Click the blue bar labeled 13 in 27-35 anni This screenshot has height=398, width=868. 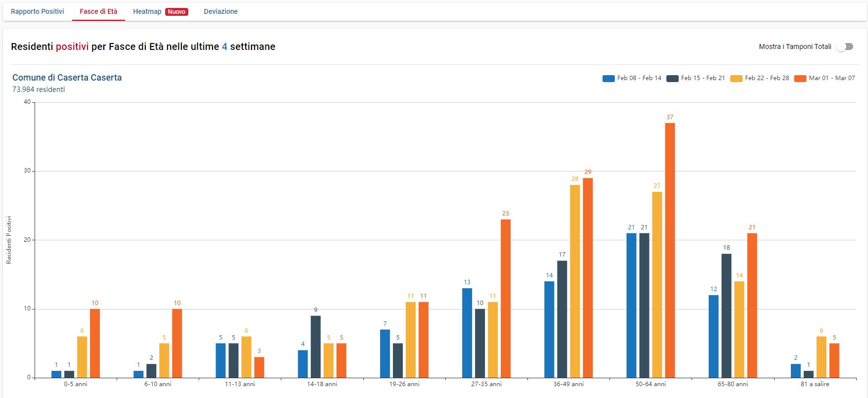tap(467, 333)
